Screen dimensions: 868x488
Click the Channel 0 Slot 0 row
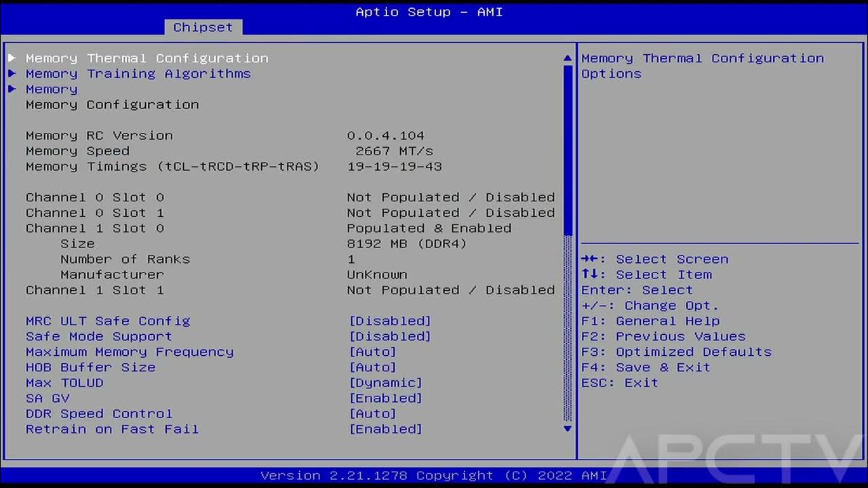click(x=290, y=198)
